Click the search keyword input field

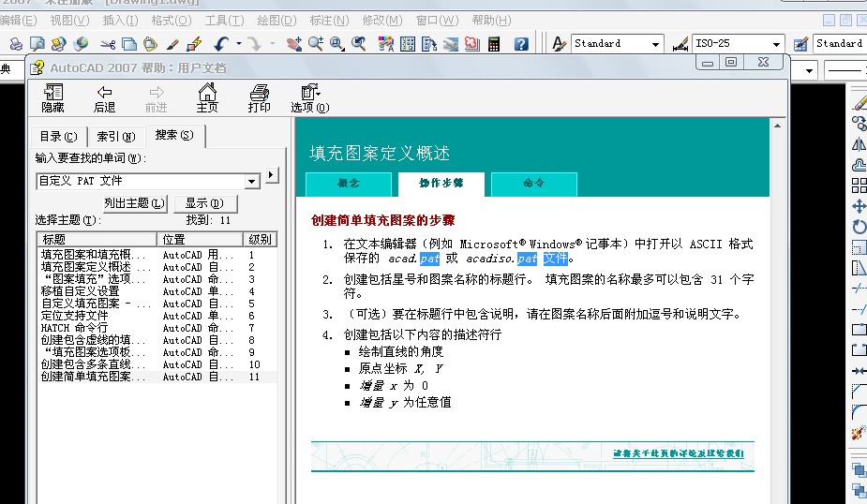[x=141, y=181]
